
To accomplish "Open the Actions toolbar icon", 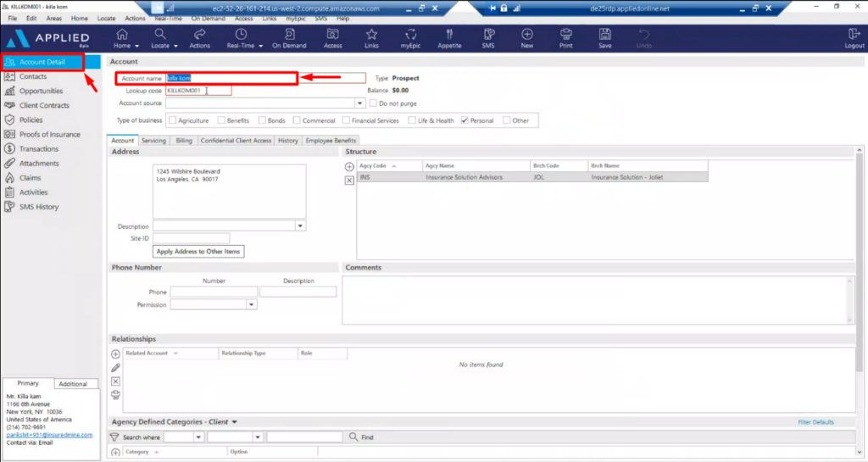I will point(199,34).
